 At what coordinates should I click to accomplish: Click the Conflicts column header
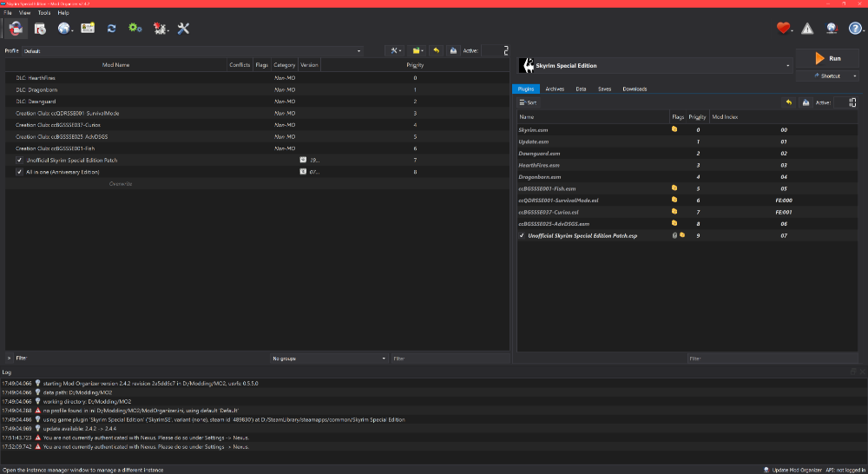click(240, 65)
